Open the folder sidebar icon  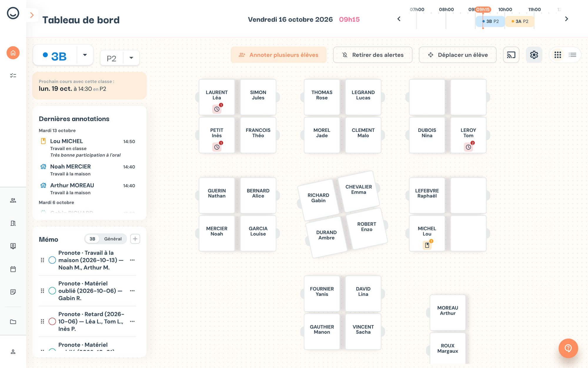(13, 322)
